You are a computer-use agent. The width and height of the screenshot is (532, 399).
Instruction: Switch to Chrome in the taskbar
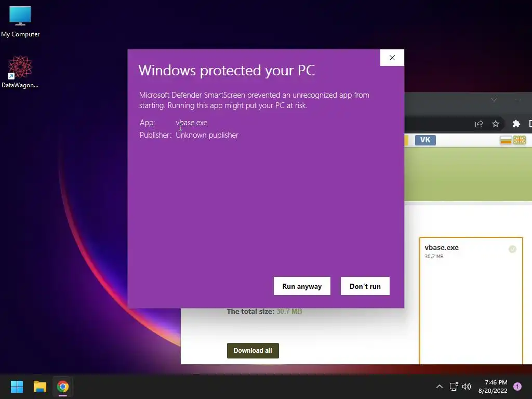click(63, 387)
